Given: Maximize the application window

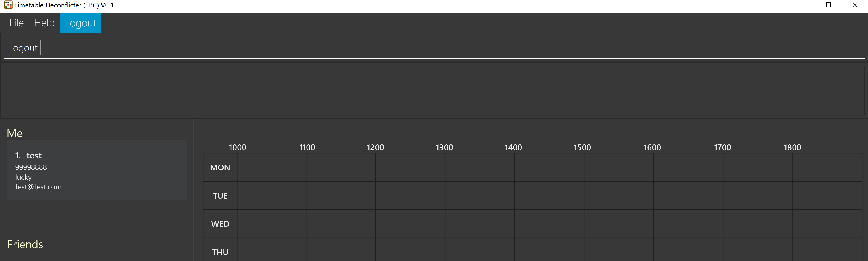Looking at the screenshot, I should pyautogui.click(x=829, y=5).
